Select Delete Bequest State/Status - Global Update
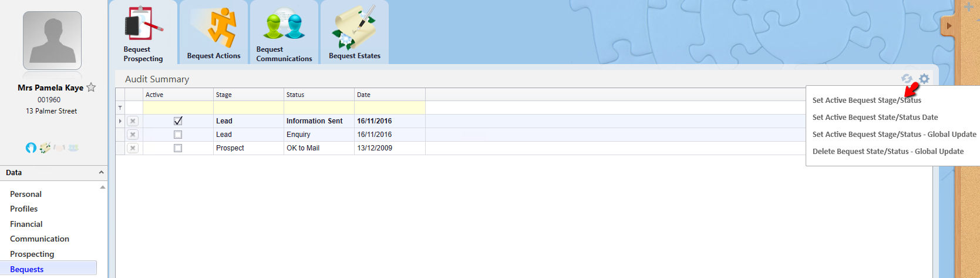Screen dimensions: 980x278 coord(888,152)
